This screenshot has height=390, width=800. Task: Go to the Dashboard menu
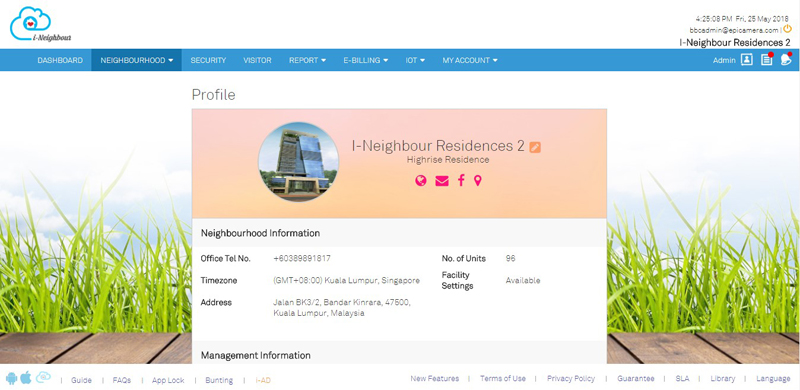[60, 60]
